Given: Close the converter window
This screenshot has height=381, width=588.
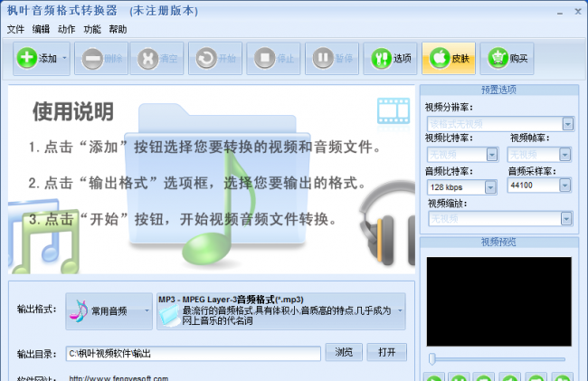Looking at the screenshot, I should tap(578, 12).
